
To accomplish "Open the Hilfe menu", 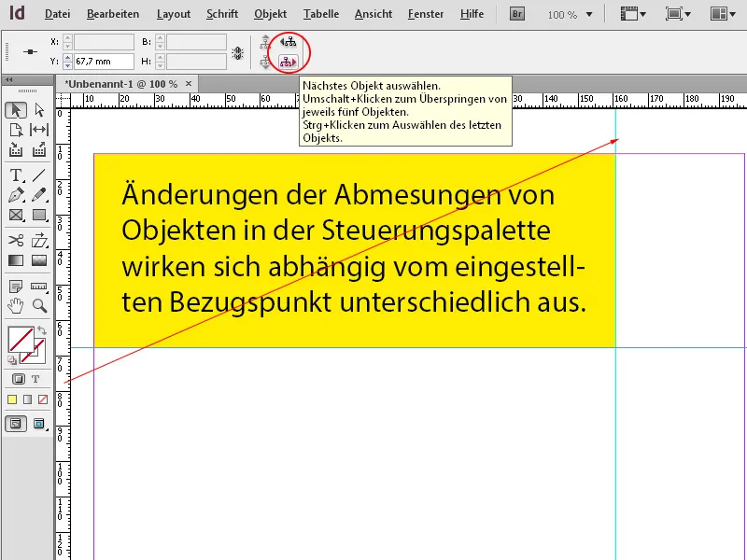I will click(x=472, y=14).
